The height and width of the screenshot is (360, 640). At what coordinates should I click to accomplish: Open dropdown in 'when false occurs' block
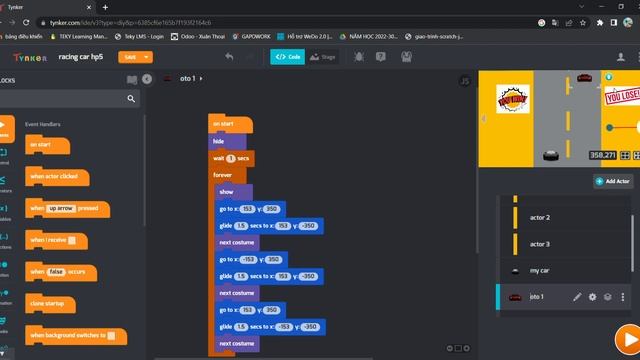[56, 271]
